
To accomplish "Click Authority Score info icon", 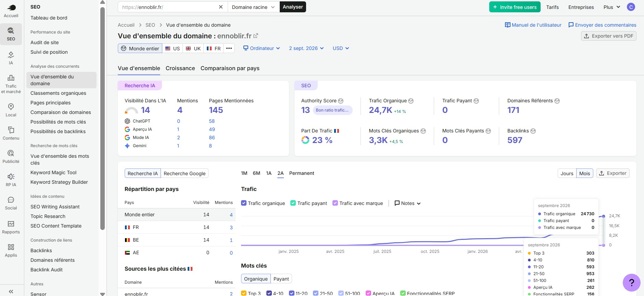I will 341,101.
